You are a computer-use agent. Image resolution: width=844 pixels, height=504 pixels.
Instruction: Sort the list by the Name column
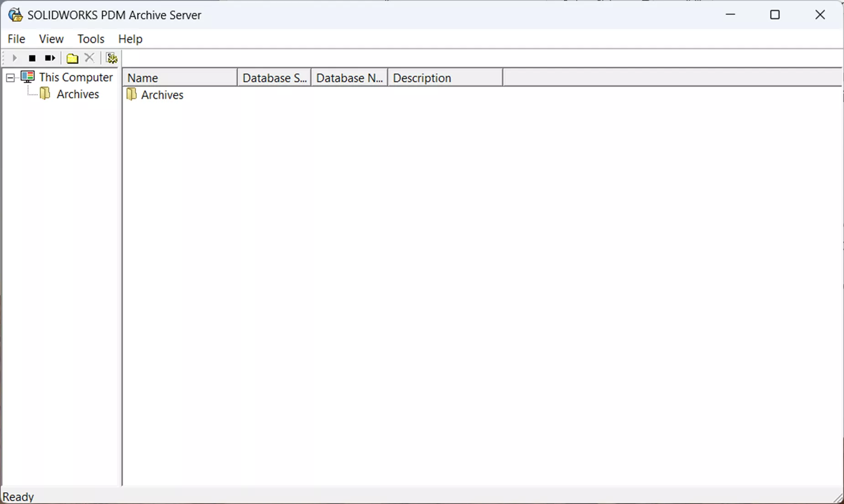pos(179,77)
